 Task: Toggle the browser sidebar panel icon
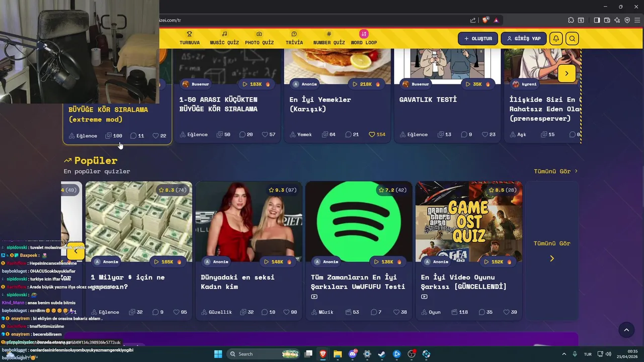(x=597, y=20)
